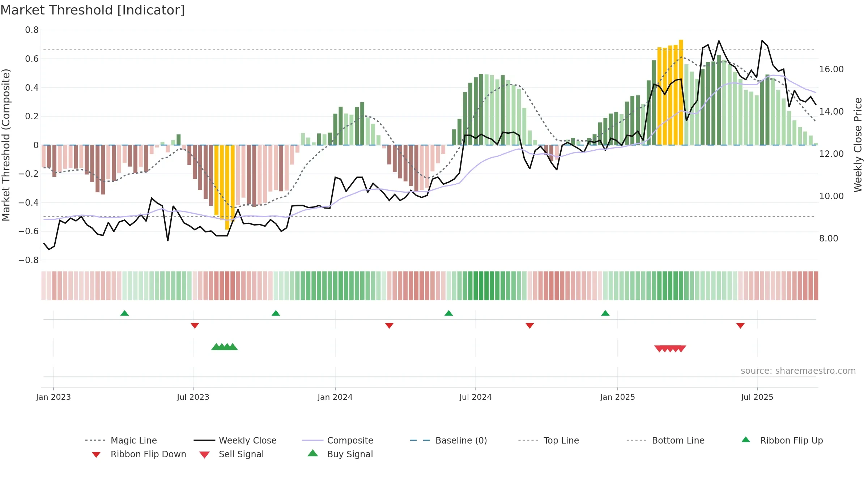Image resolution: width=868 pixels, height=488 pixels.
Task: Click the red flip-down triangle at July 2023
Action: (x=195, y=326)
